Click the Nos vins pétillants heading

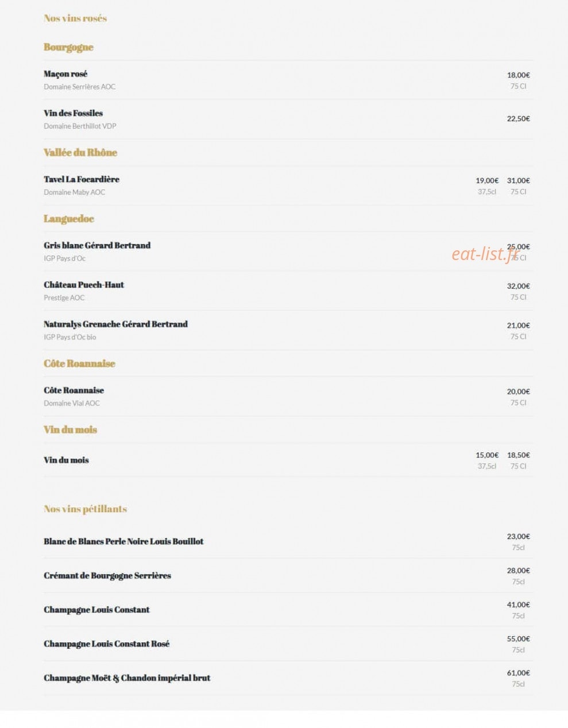85,509
